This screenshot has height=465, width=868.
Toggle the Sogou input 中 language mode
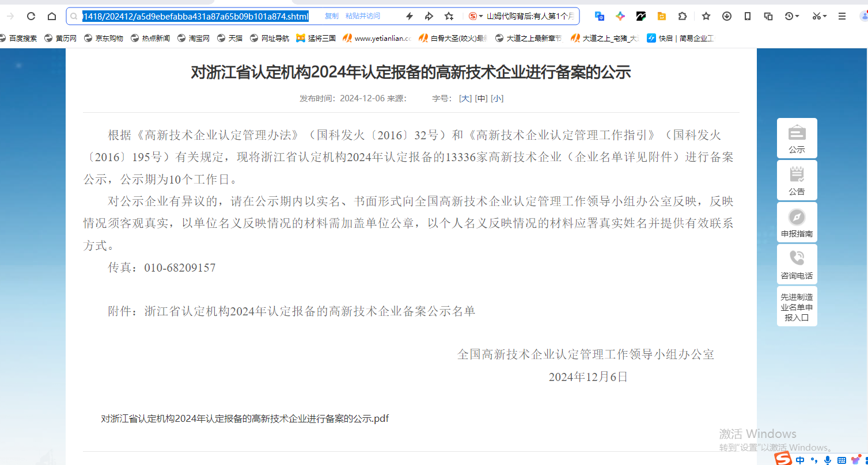(801, 460)
